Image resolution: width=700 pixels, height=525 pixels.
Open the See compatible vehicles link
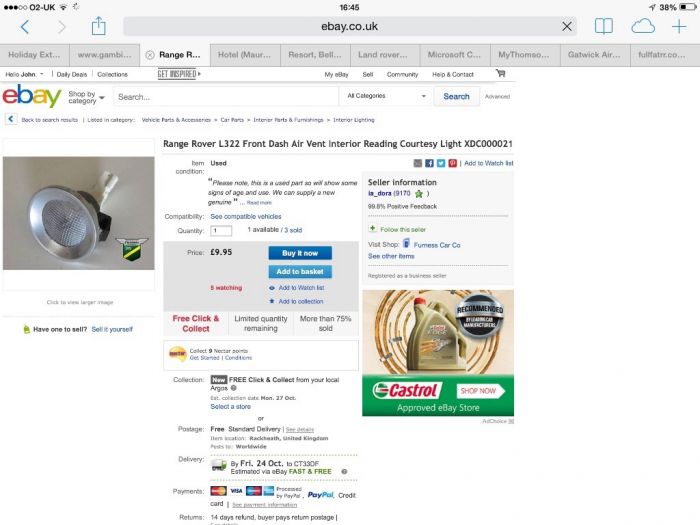coord(246,217)
